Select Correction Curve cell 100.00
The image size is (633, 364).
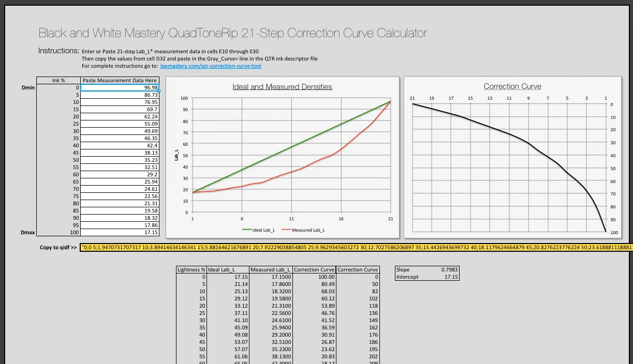tap(315, 277)
